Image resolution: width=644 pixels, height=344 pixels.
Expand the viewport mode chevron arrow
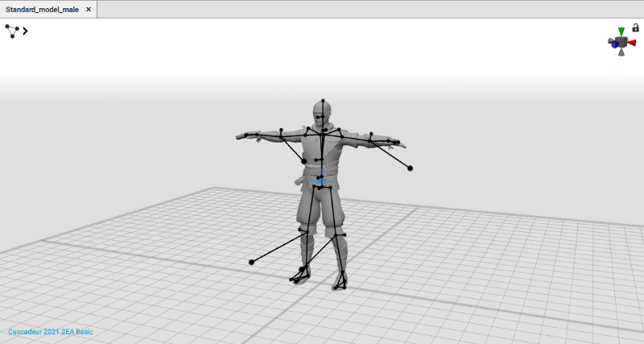(26, 31)
